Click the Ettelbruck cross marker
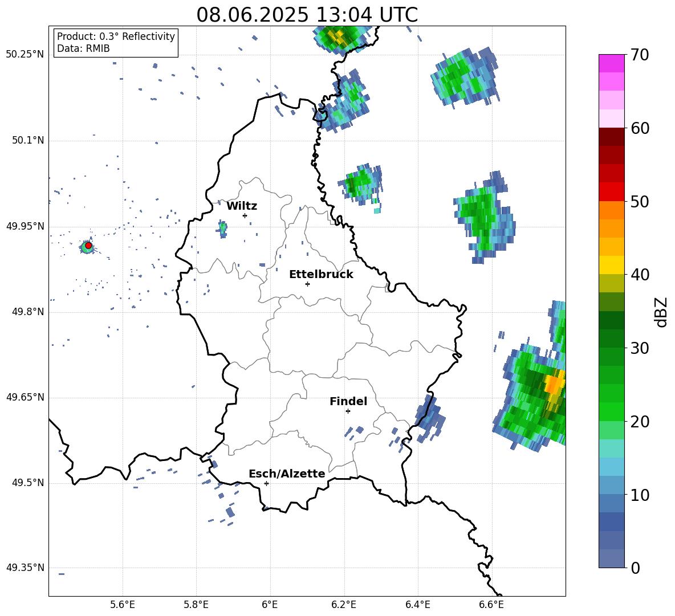The height and width of the screenshot is (616, 675). [x=307, y=284]
